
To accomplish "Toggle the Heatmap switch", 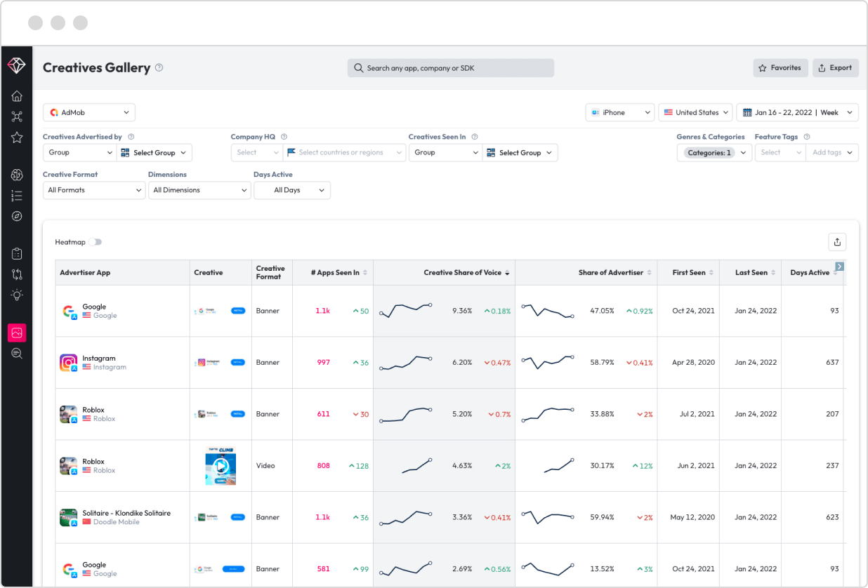I will (95, 242).
